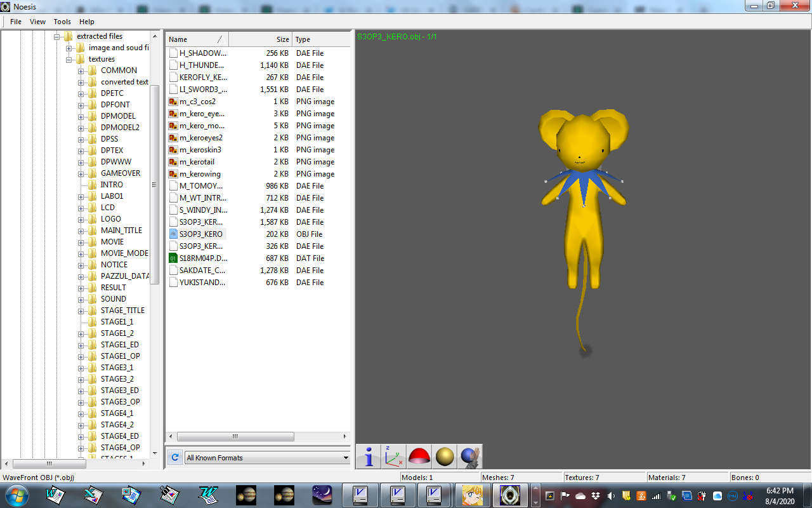Toggle the XYZ axis display icon
Viewport: 812px width, 508px height.
click(x=394, y=457)
